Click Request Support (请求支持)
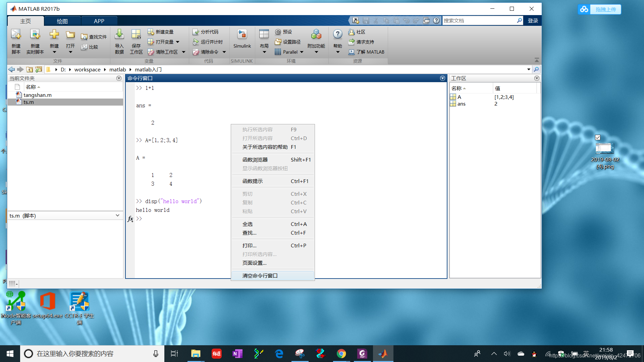The width and height of the screenshot is (644, 362). click(x=361, y=42)
